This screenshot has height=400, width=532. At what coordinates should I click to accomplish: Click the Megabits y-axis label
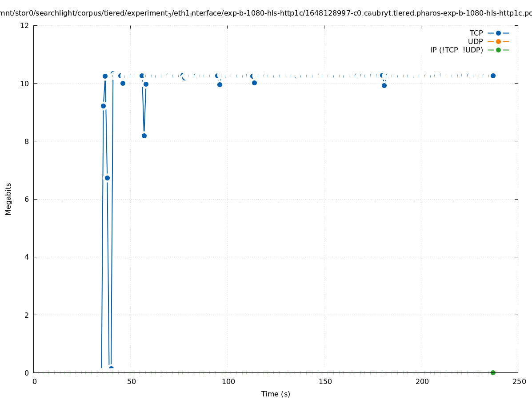coord(8,199)
